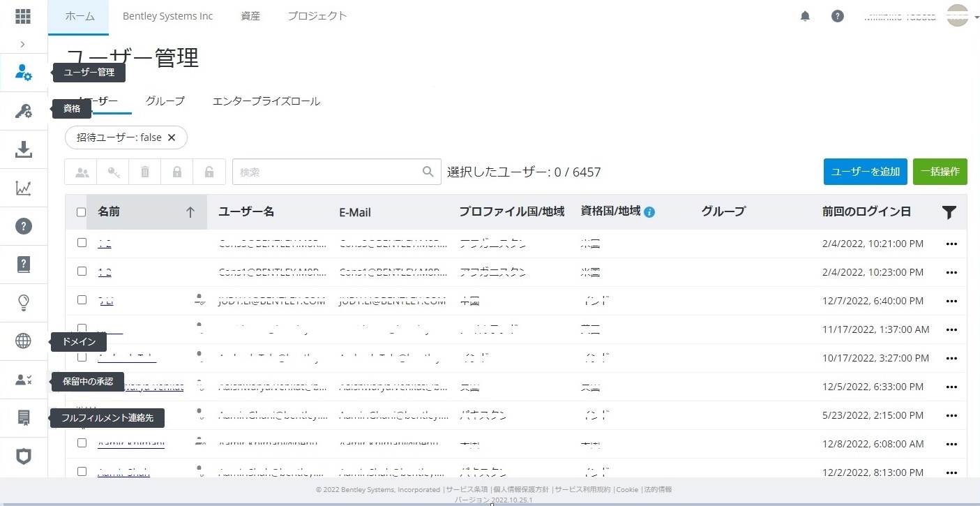Viewport: 980px width, 506px height.
Task: Click the download icon in the sidebar
Action: coord(23,149)
